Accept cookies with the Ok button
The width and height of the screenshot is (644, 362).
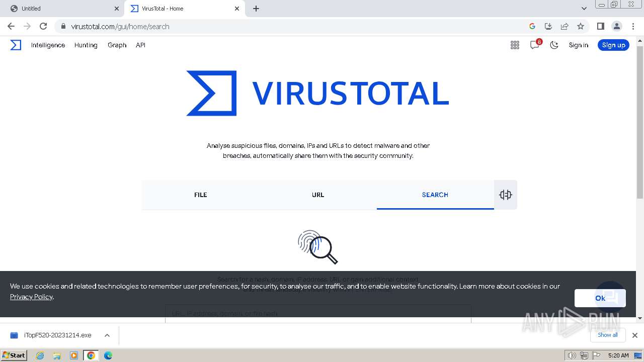(600, 298)
